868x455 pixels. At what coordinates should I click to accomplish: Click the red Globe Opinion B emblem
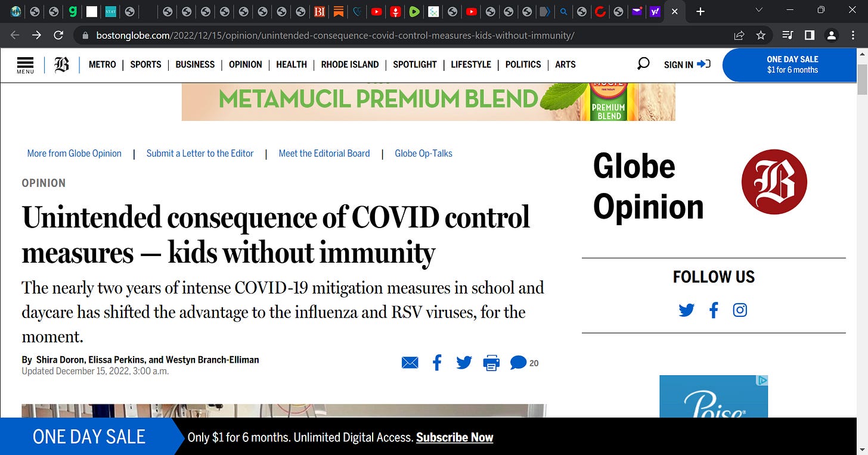774,182
